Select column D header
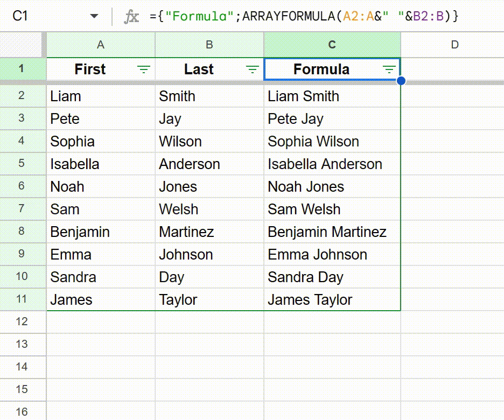504x420 pixels. point(452,45)
